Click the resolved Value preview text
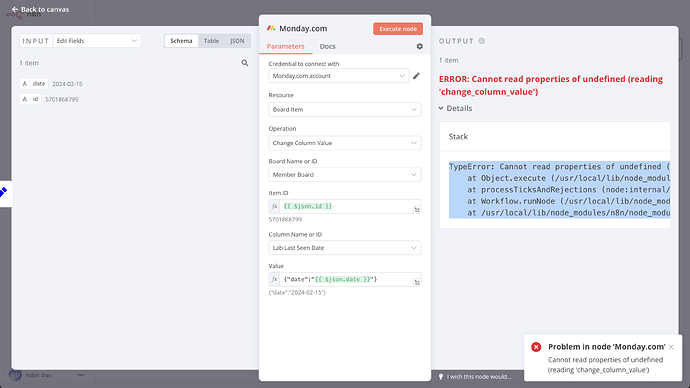Viewport: 690px width, 388px height. pyautogui.click(x=297, y=293)
